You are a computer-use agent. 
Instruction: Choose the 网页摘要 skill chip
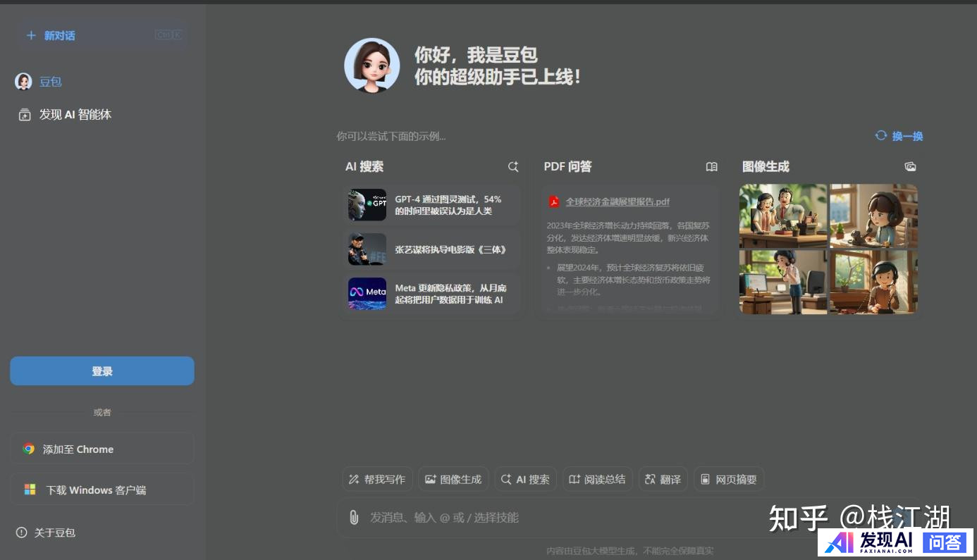(729, 479)
